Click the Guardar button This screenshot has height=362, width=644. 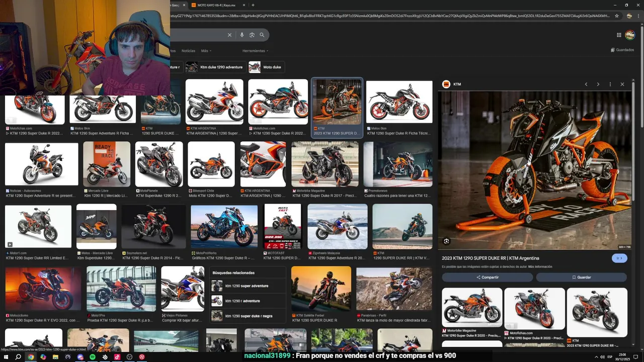(x=581, y=277)
